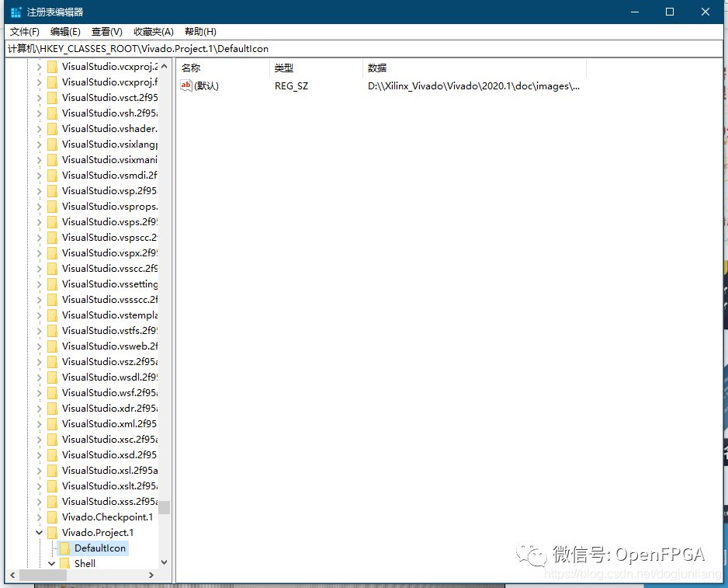Select the VisualStudio.vstempla folder icon
728x588 pixels.
[53, 315]
